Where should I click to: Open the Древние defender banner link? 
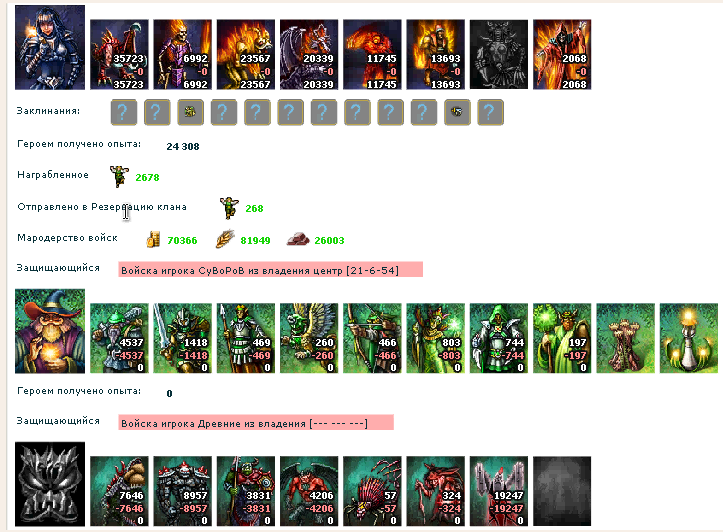click(256, 422)
